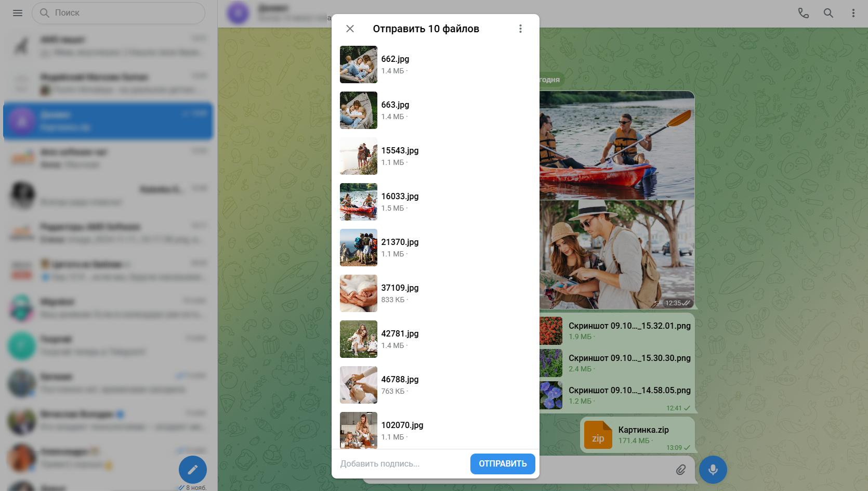Click the 15543.jpg file entry
The width and height of the screenshot is (868, 491).
click(x=400, y=151)
